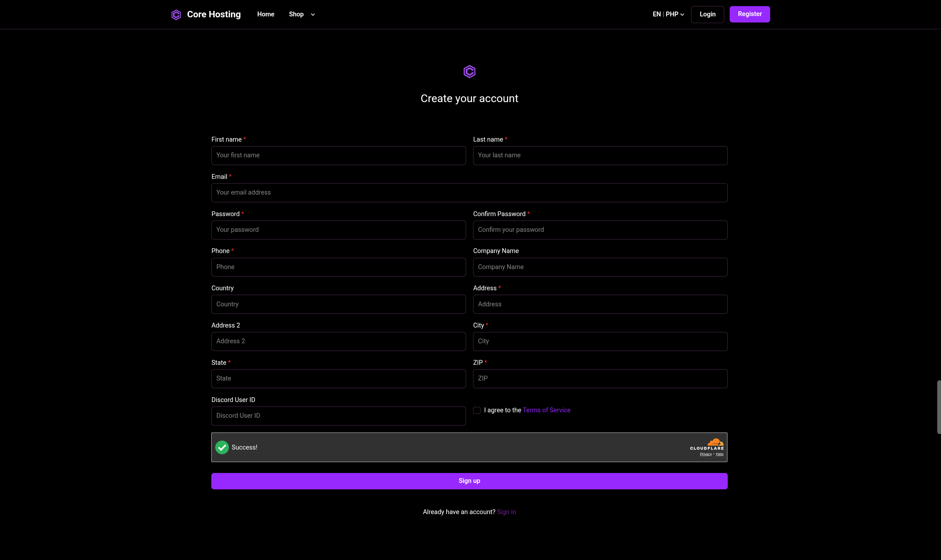Check the I agree to Terms of Service box

[x=477, y=410]
